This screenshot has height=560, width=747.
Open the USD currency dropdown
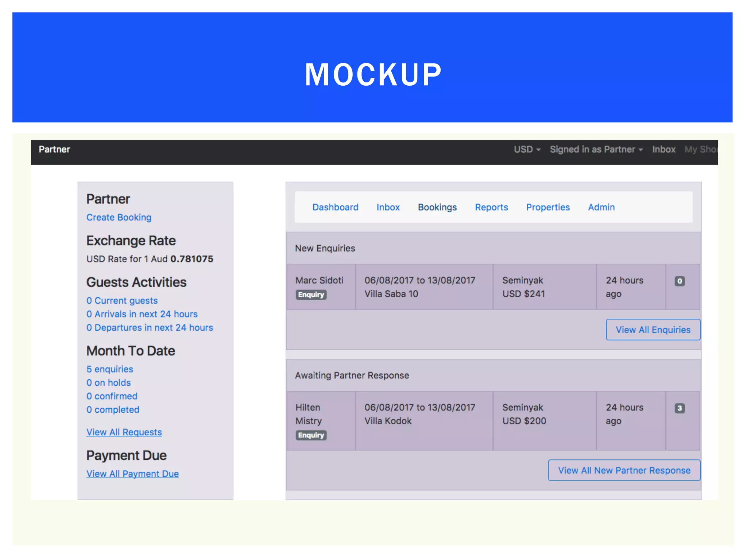pyautogui.click(x=527, y=149)
